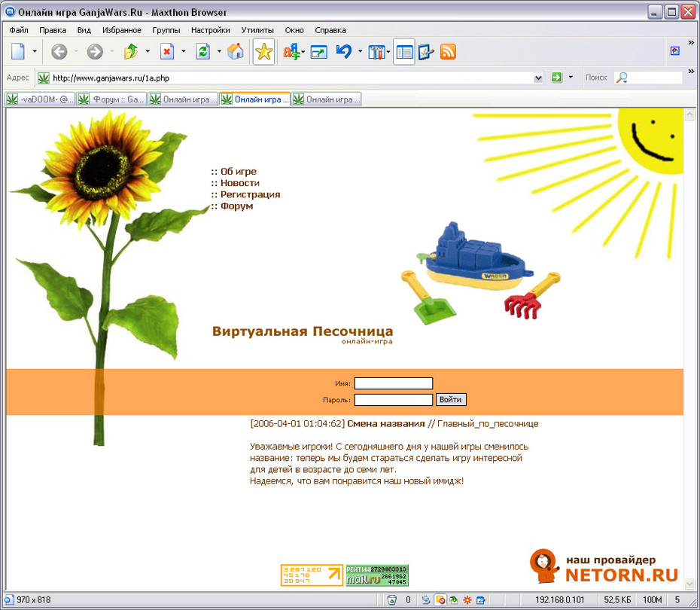Click the full-screen window icon with green arrow

click(318, 52)
